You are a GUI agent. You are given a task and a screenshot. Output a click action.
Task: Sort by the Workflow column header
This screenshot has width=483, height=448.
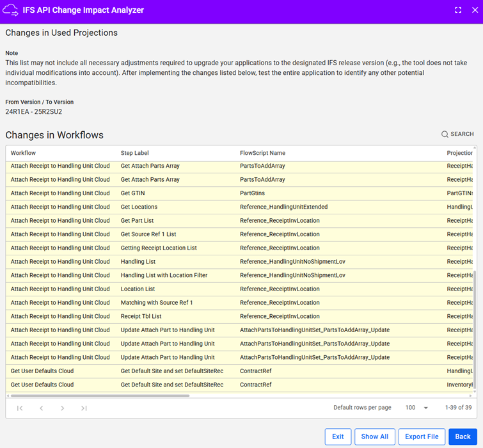(x=24, y=153)
